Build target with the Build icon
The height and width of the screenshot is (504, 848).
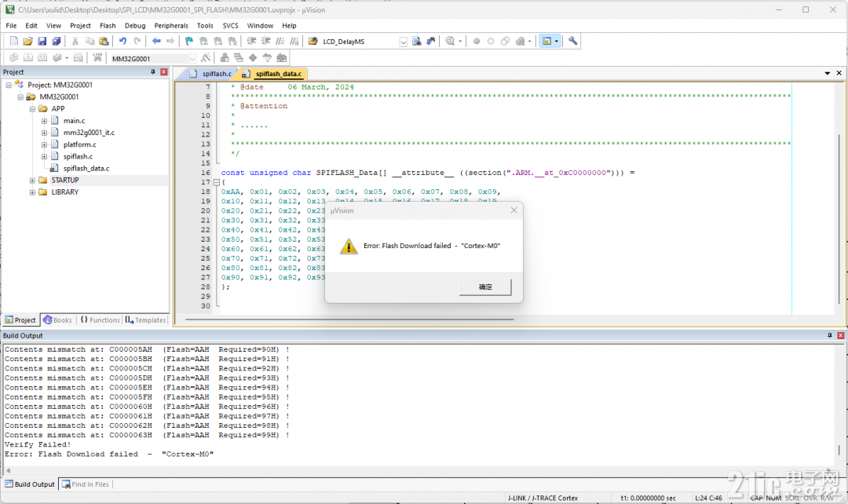point(28,57)
